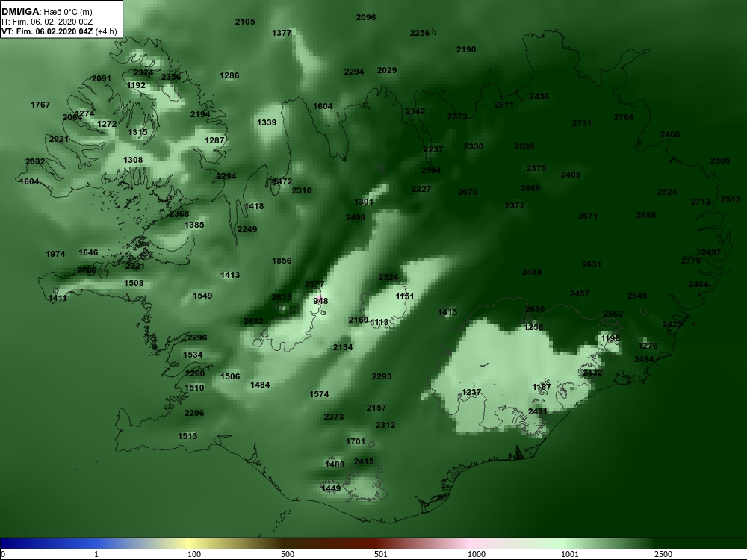Click the value 2415 on the map

[x=364, y=461]
